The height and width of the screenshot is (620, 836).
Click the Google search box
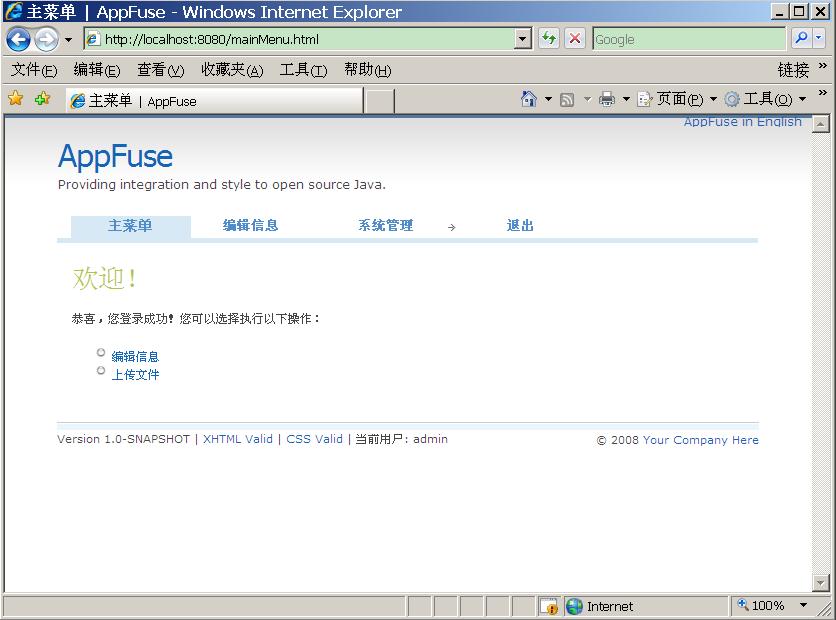click(x=689, y=39)
